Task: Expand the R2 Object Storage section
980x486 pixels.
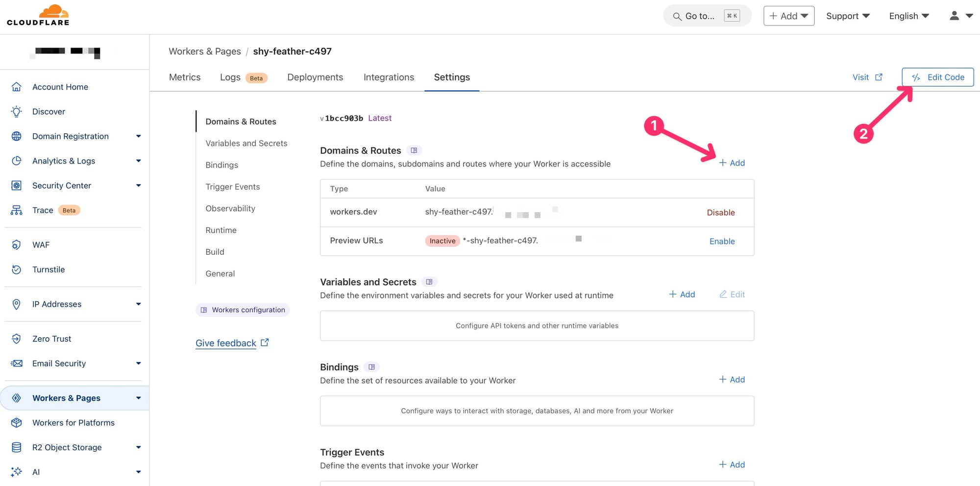Action: click(x=138, y=447)
